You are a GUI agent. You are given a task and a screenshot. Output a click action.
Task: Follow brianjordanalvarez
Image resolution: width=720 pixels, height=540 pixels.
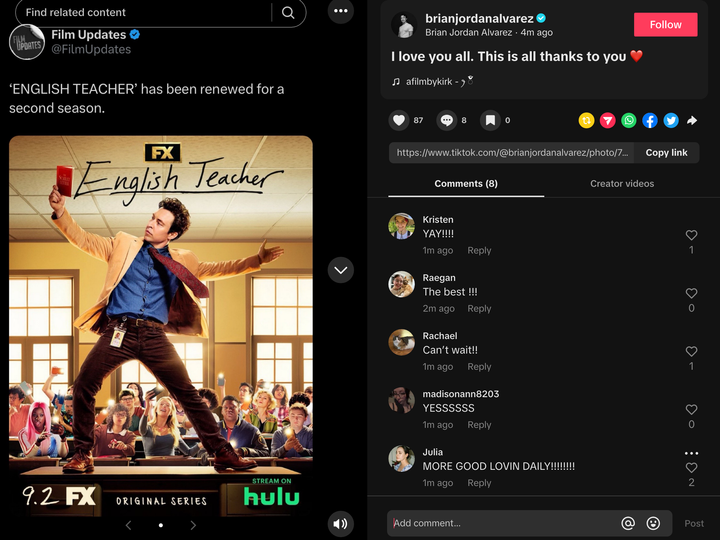tap(665, 25)
